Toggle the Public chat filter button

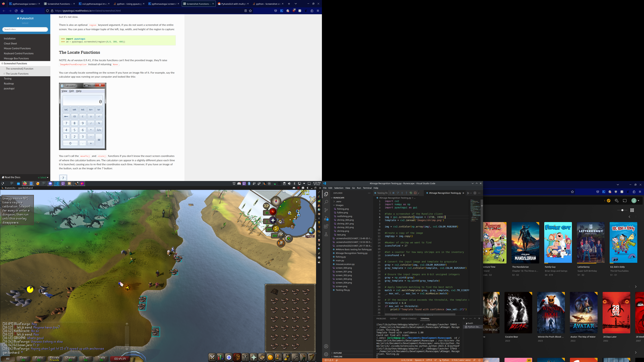39,359
